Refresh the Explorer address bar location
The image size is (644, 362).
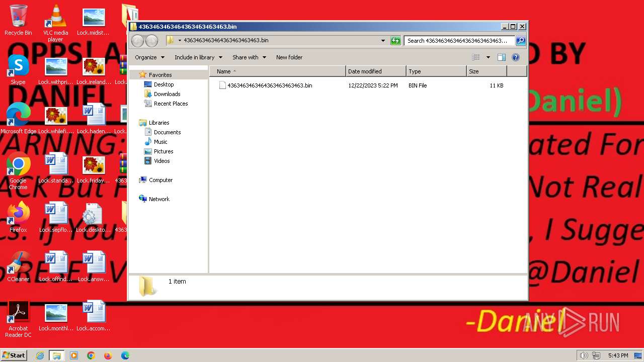(x=395, y=41)
